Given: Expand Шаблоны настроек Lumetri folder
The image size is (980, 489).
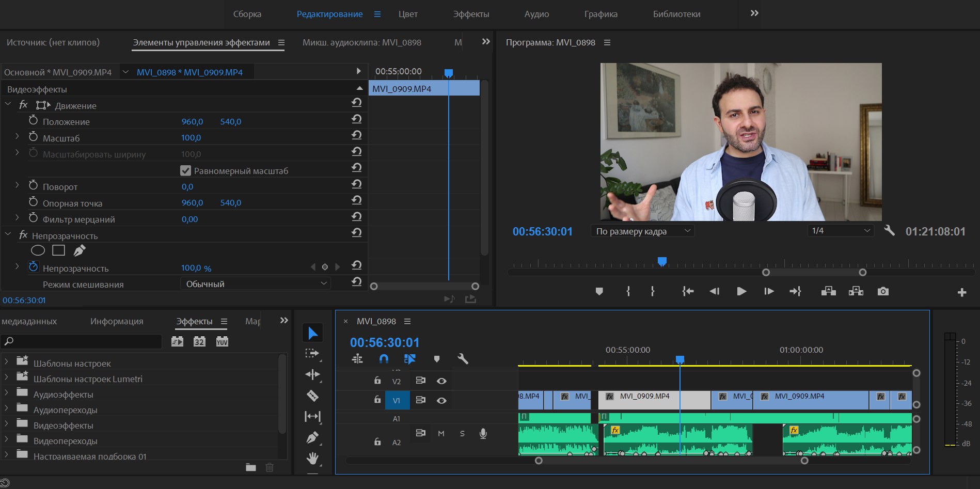Looking at the screenshot, I should pyautogui.click(x=6, y=377).
